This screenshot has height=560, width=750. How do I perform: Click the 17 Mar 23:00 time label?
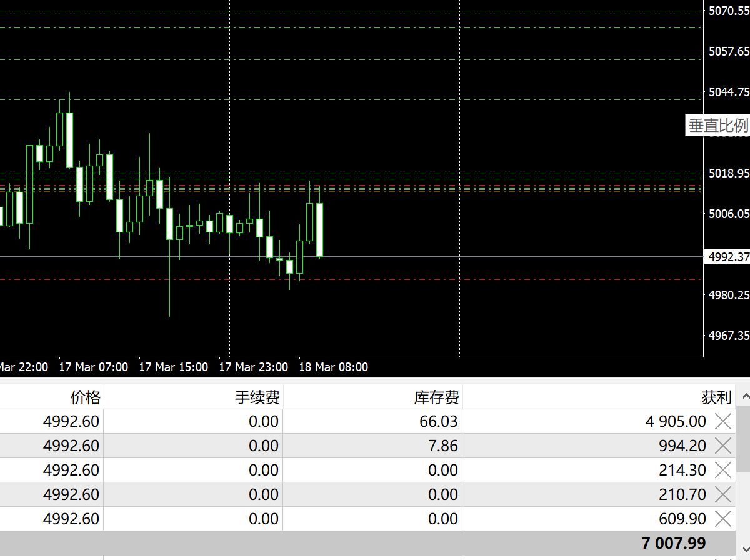[x=254, y=367]
